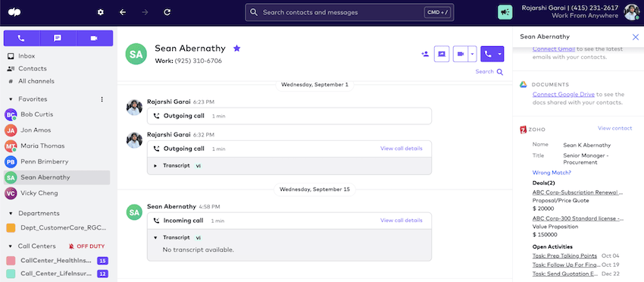Collapse the Favorites section
Screen dimensions: 644x282
click(11, 99)
